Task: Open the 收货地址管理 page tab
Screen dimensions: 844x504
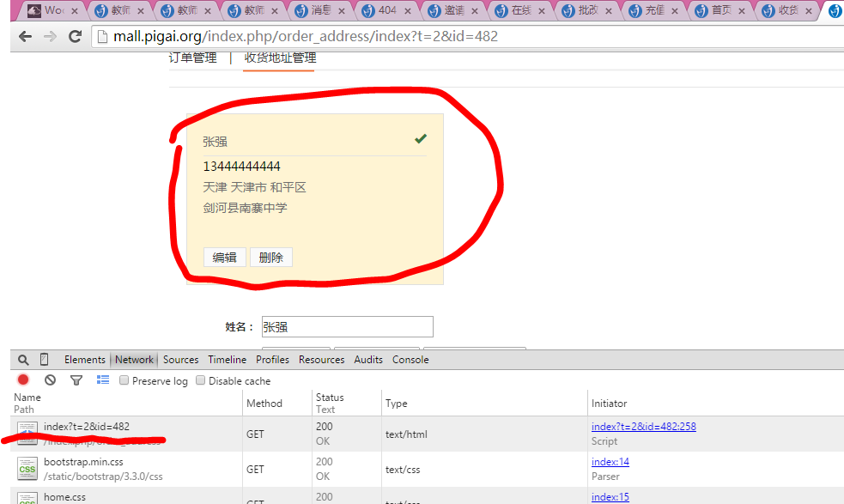Action: [x=280, y=58]
